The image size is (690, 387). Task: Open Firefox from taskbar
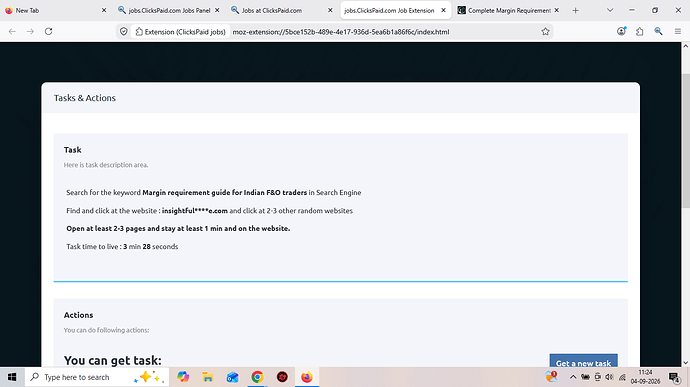(x=307, y=377)
